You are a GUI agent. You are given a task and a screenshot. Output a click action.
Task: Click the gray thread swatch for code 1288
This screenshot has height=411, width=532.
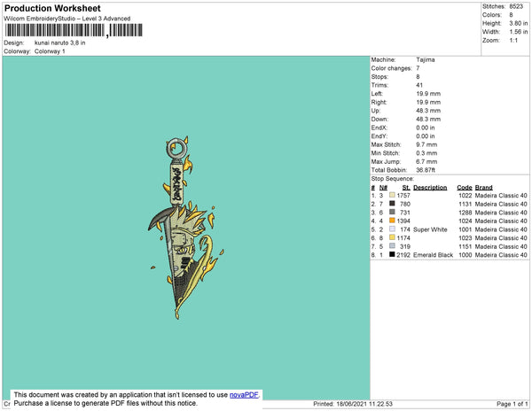[x=392, y=212]
